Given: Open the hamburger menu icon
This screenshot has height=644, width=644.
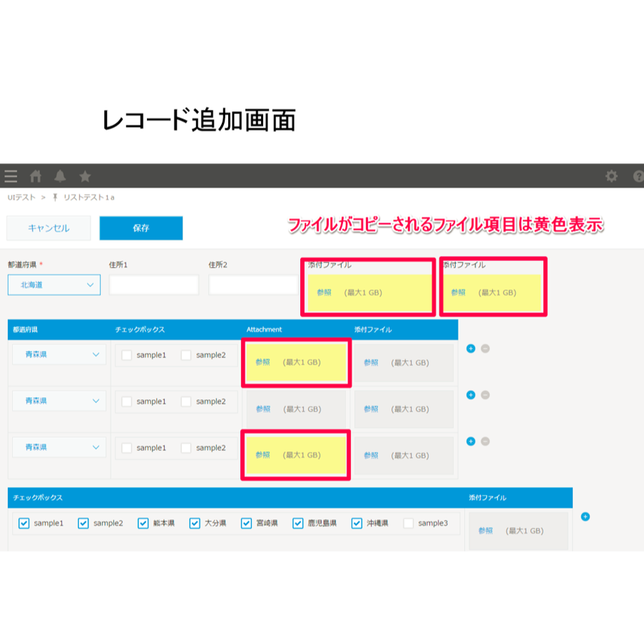Looking at the screenshot, I should (10, 176).
